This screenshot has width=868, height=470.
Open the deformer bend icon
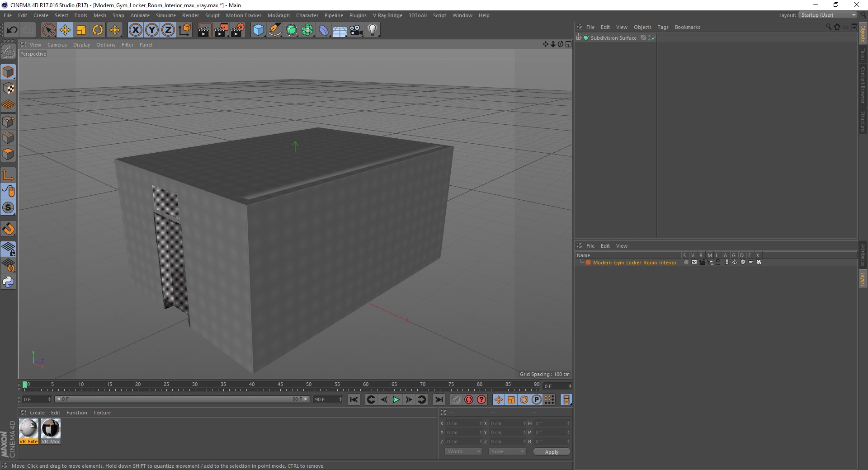324,30
